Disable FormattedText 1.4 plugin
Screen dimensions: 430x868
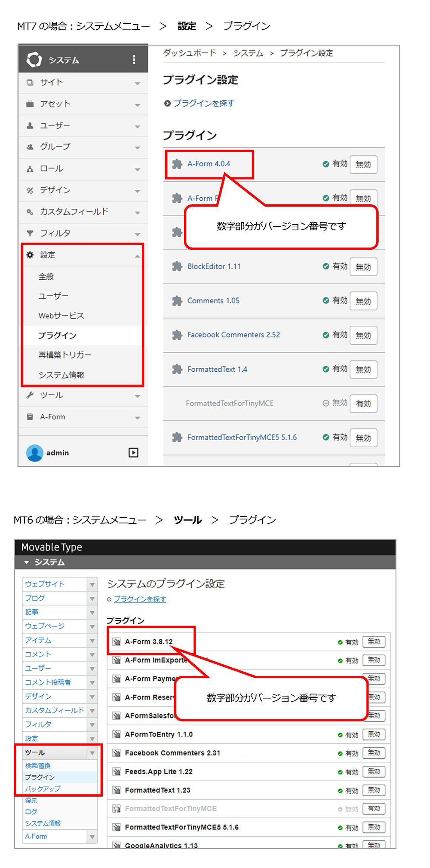[x=363, y=370]
